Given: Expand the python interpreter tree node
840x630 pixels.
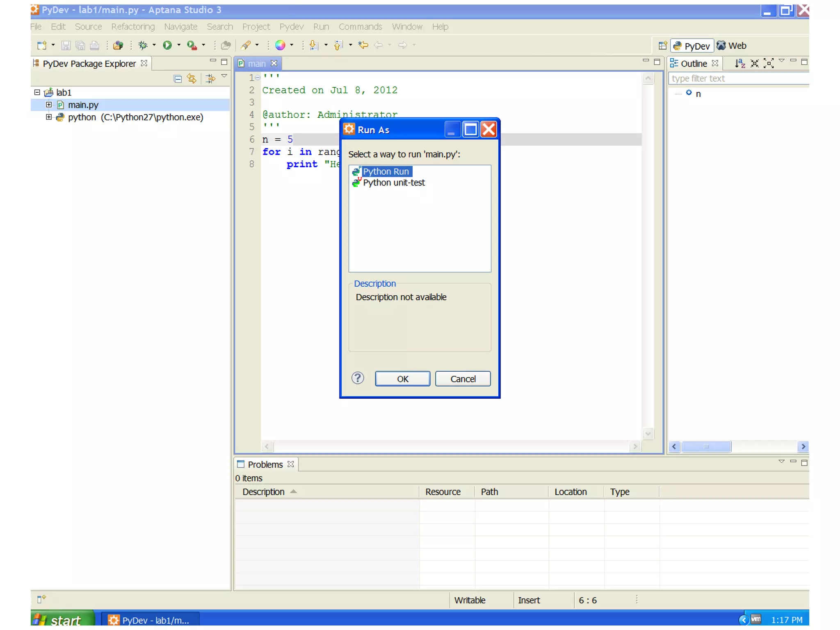Looking at the screenshot, I should (49, 117).
